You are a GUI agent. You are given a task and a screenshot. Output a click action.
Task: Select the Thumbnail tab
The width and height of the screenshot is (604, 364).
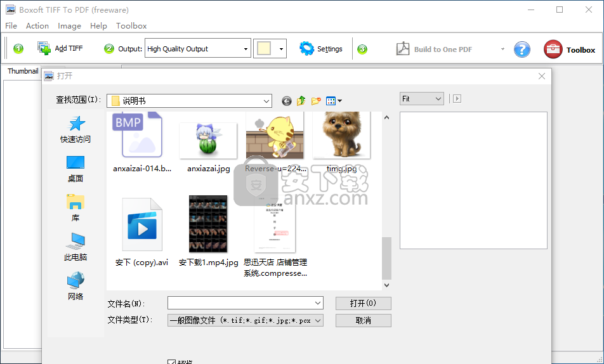(x=23, y=71)
